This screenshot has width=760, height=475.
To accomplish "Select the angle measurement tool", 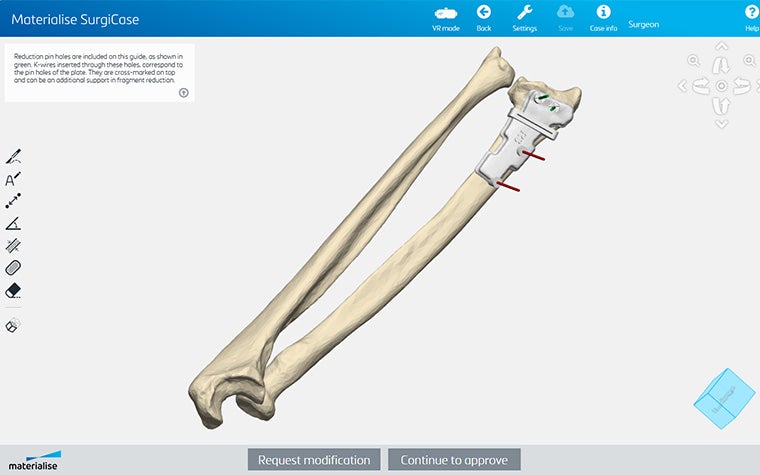I will pos(13,223).
